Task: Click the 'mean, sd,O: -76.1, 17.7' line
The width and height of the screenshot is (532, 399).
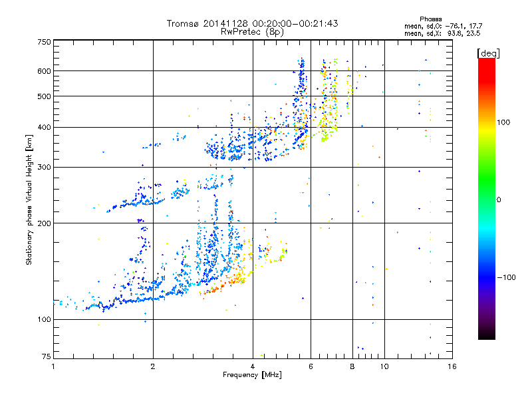Action: pos(443,26)
